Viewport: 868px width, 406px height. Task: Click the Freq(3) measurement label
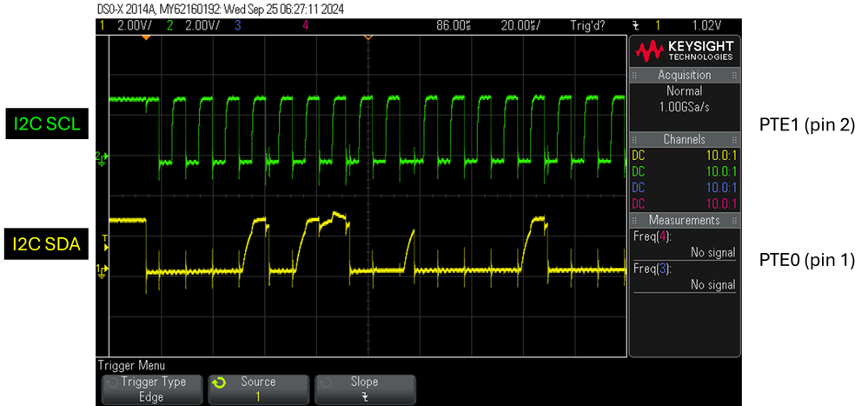[x=653, y=269]
